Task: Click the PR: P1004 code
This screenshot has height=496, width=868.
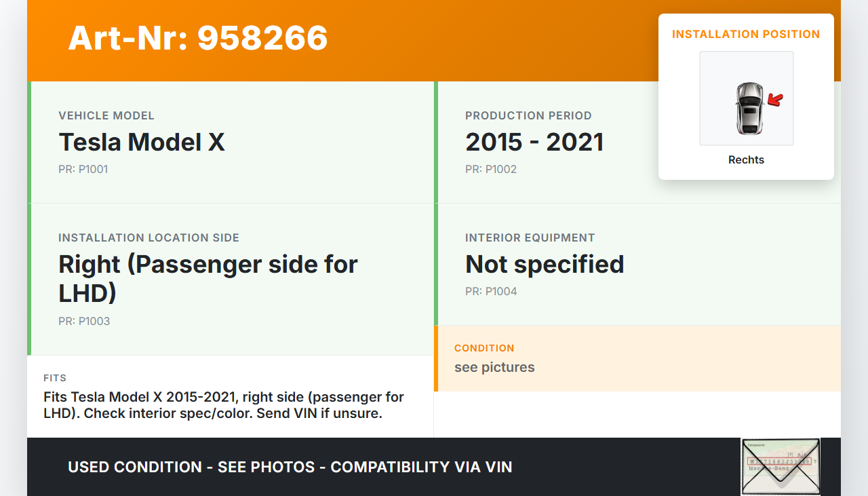Action: 491,291
